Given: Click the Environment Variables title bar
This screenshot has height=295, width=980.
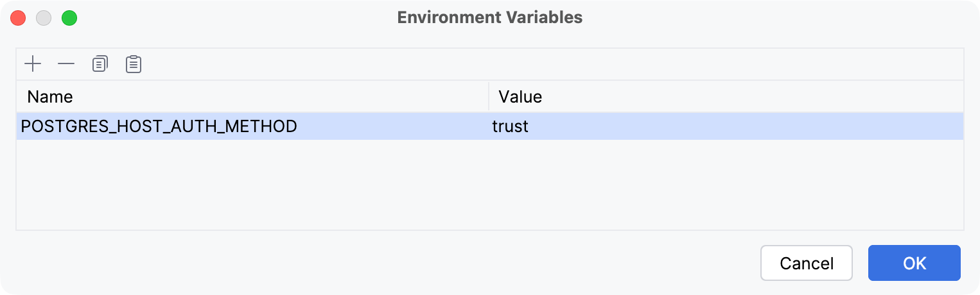Looking at the screenshot, I should [x=489, y=17].
